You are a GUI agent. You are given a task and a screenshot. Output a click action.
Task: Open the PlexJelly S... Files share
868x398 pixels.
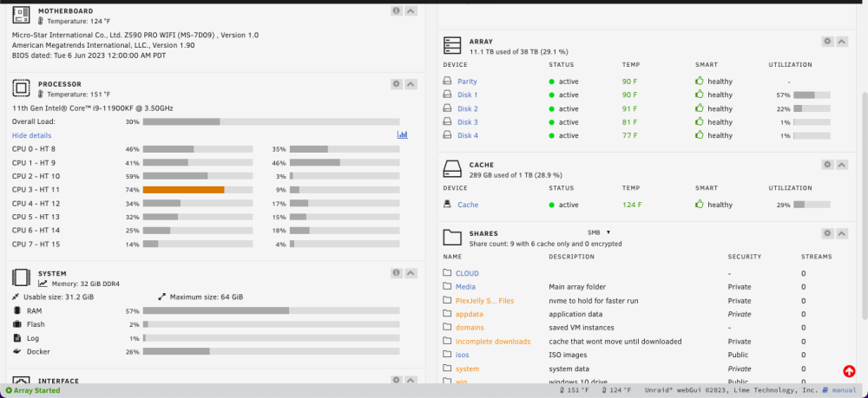pyautogui.click(x=484, y=301)
